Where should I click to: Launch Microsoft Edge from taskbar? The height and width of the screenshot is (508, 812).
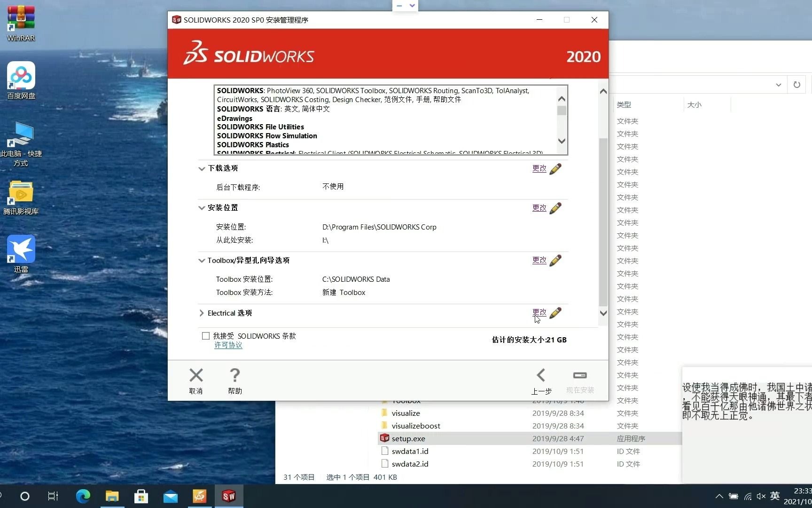[x=83, y=496]
